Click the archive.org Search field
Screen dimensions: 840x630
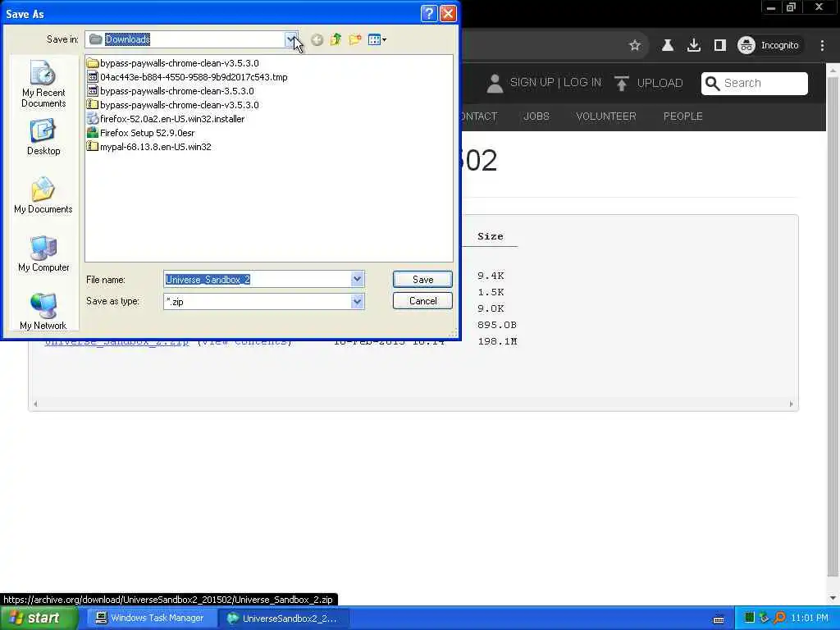coord(755,83)
